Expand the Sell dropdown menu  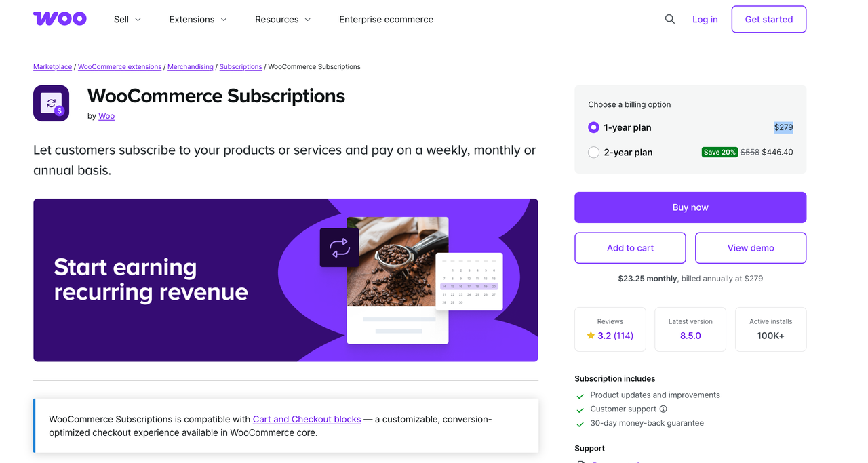[x=127, y=19]
